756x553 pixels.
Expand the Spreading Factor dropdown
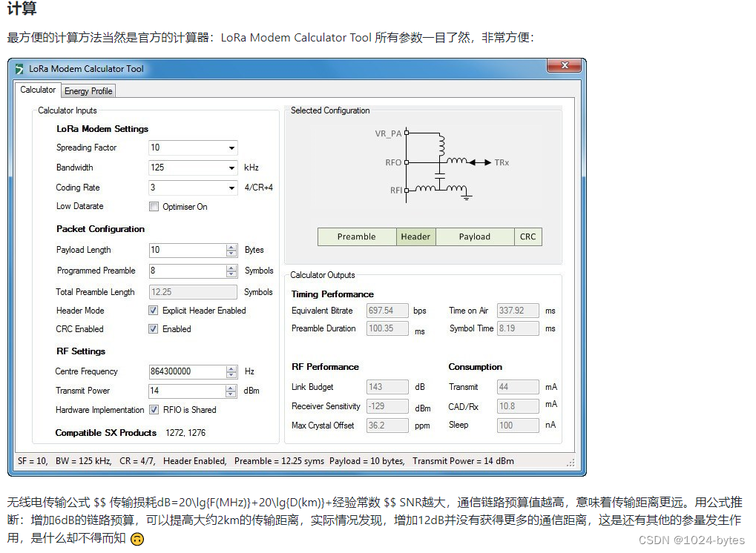click(231, 148)
